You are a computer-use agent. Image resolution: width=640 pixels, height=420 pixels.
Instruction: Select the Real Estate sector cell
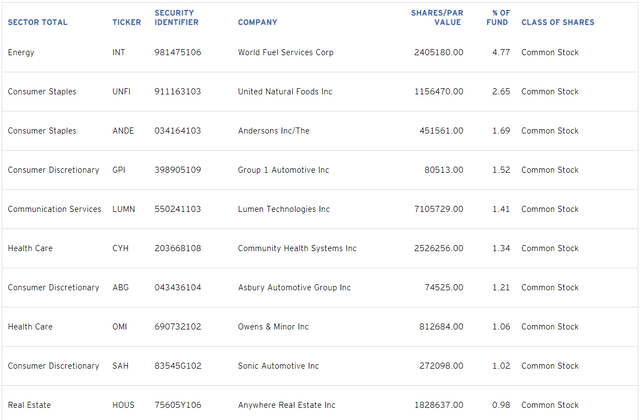click(29, 405)
